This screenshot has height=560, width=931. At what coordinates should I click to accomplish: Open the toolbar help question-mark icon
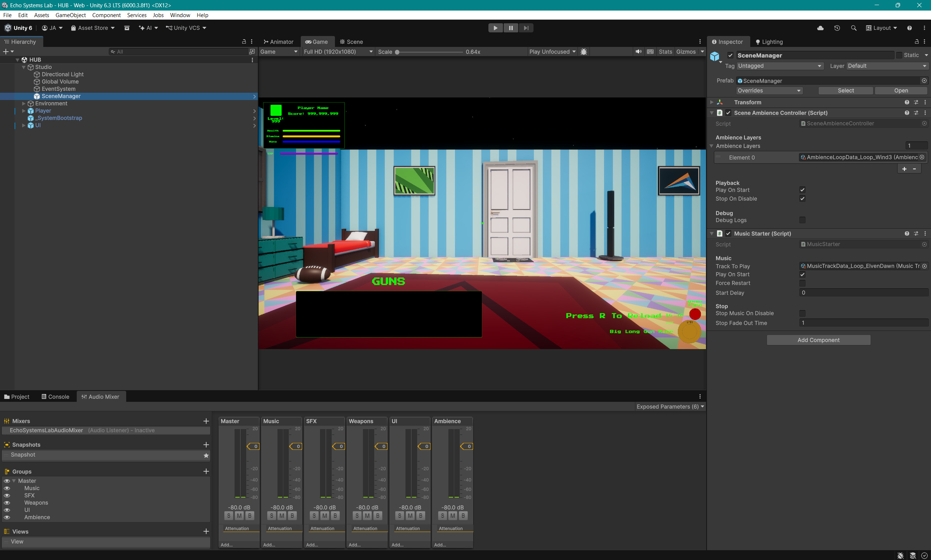(x=909, y=28)
